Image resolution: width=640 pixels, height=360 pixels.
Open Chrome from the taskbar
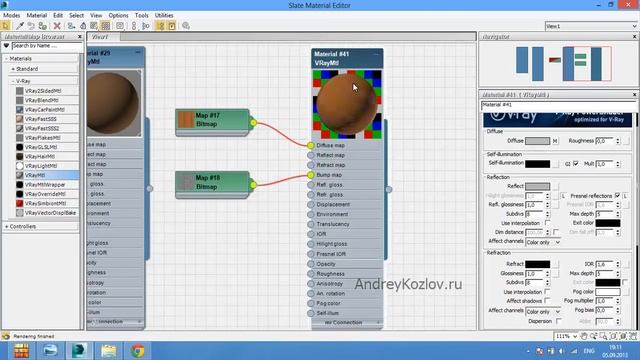pos(138,351)
